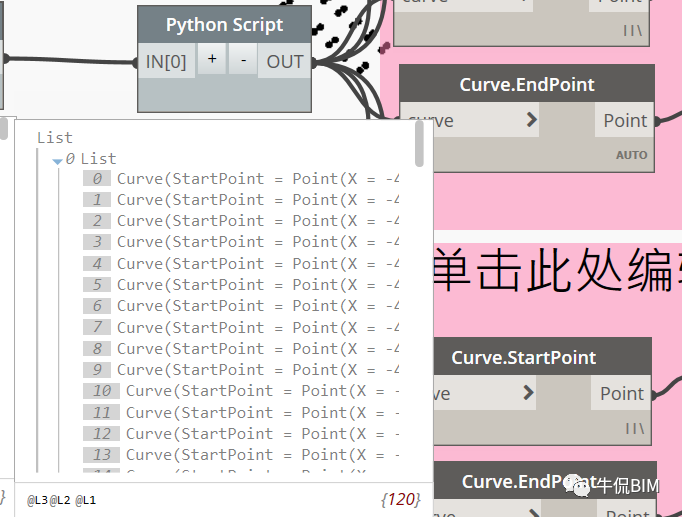Open the curve port chevron on Curve.EndPoint
Viewport: 682px width, 517px height.
[x=532, y=120]
